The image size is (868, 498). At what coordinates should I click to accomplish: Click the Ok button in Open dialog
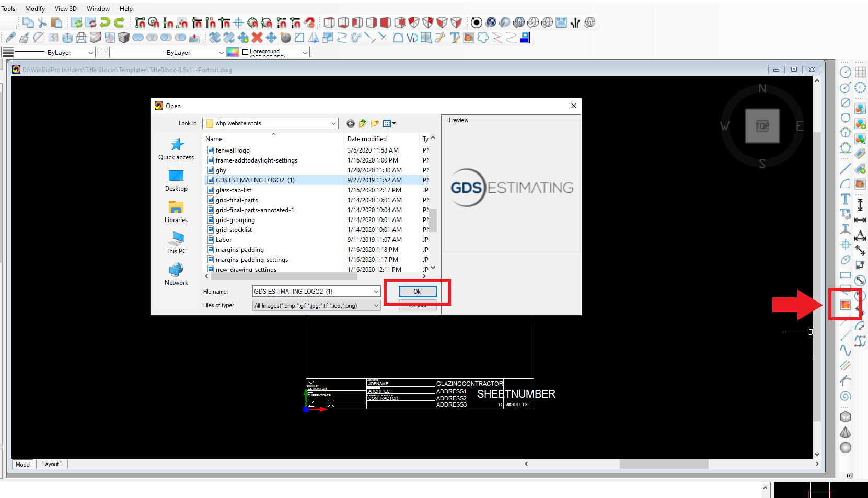417,291
